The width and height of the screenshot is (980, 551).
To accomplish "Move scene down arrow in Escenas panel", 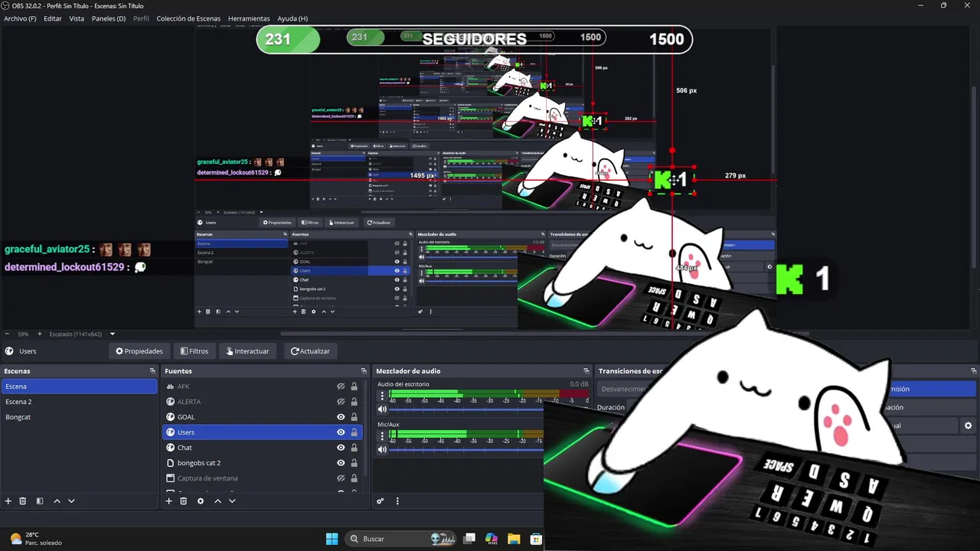I will pos(71,501).
